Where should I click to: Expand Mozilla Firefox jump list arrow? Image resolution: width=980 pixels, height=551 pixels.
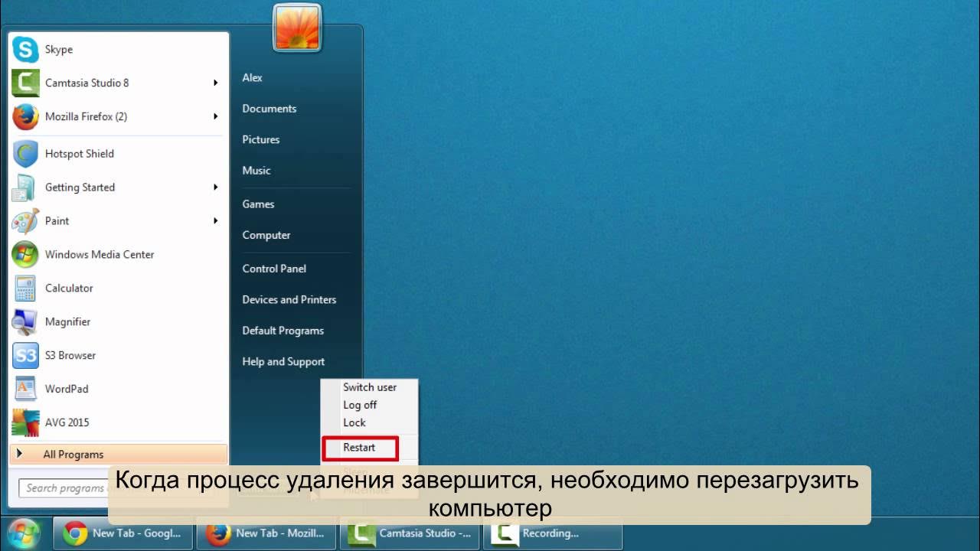[216, 116]
